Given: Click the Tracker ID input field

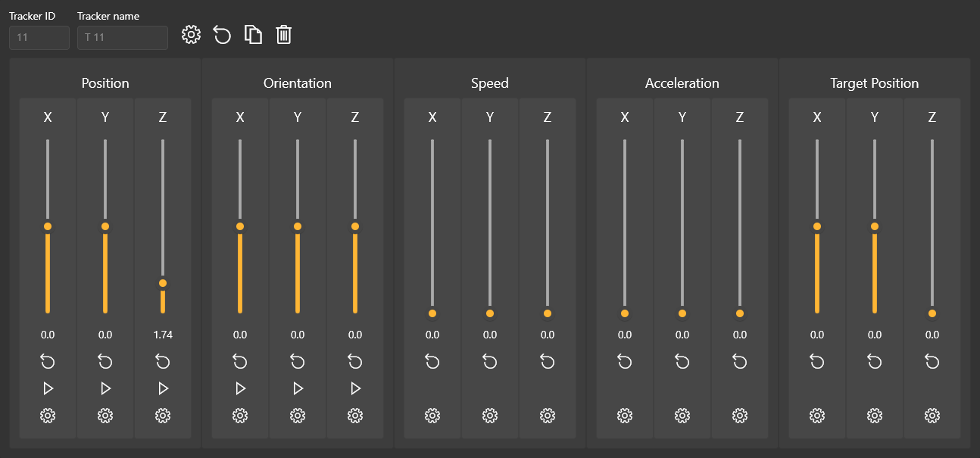Looking at the screenshot, I should [x=39, y=38].
